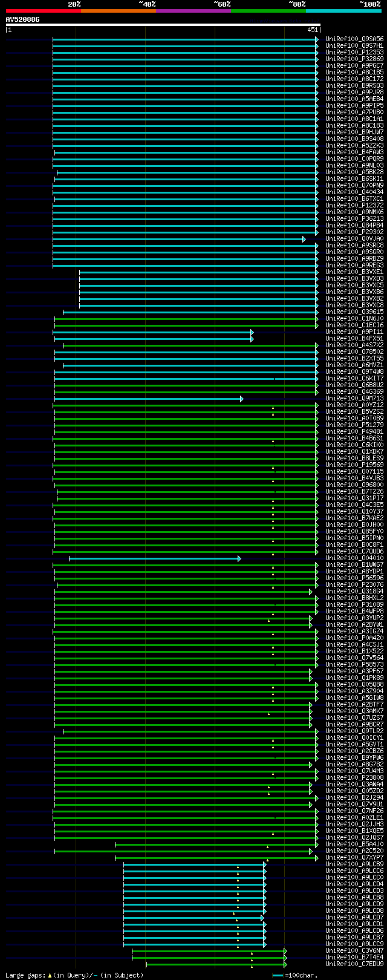Click the short cyan alignment bar for UniRef100_A9PI11
The width and height of the screenshot is (387, 980).
[x=153, y=332]
